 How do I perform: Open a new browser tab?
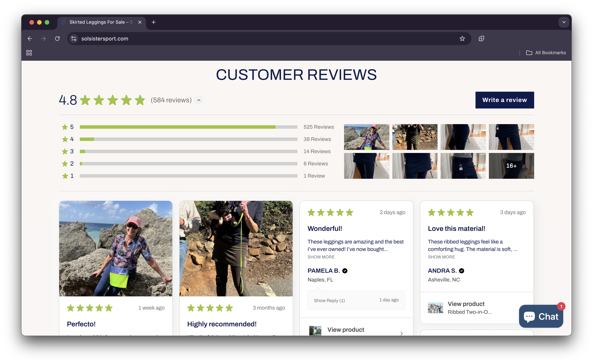tap(154, 22)
